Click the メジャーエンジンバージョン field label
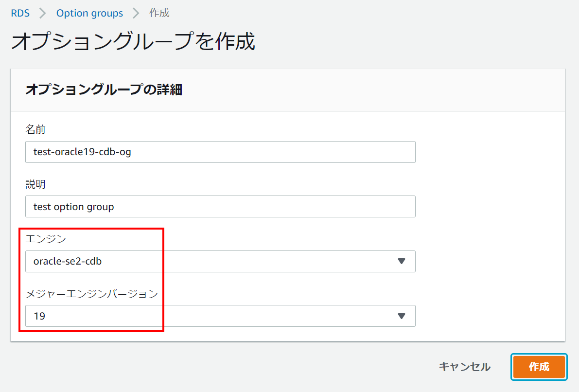 (91, 294)
